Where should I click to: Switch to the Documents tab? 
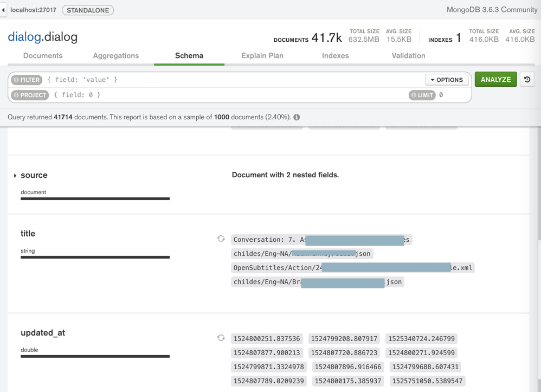click(x=43, y=56)
